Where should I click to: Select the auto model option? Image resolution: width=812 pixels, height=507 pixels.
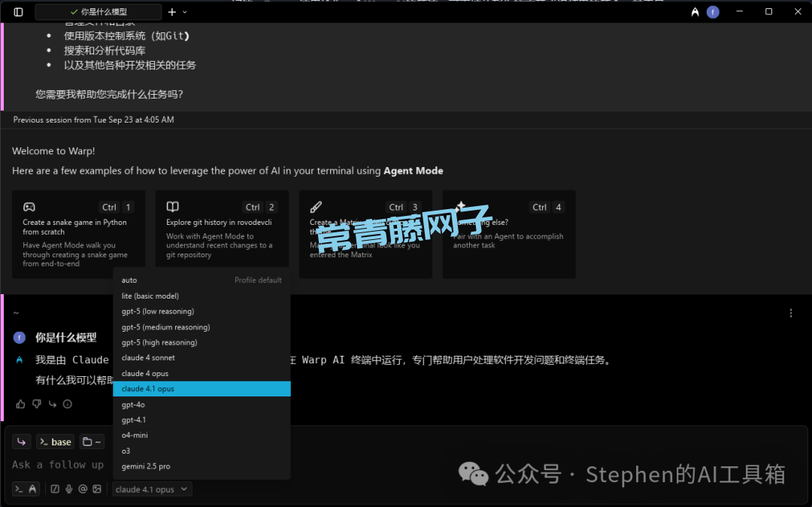point(129,280)
